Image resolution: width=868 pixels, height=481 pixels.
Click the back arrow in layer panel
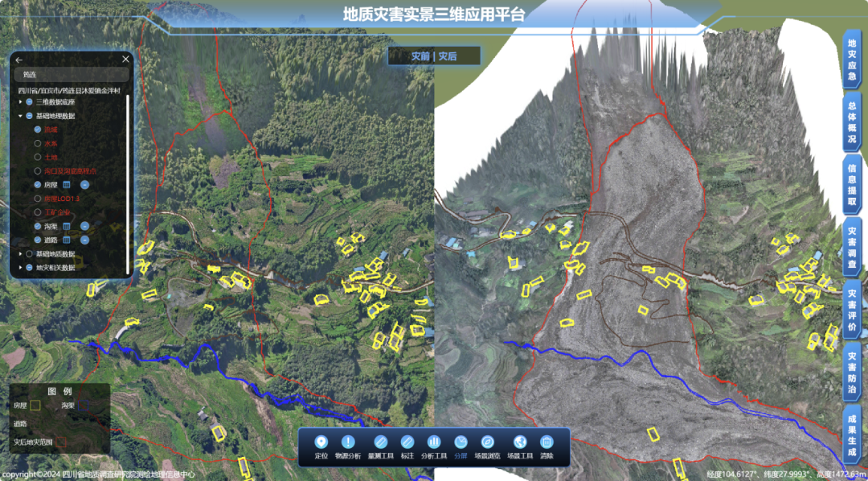[x=19, y=60]
